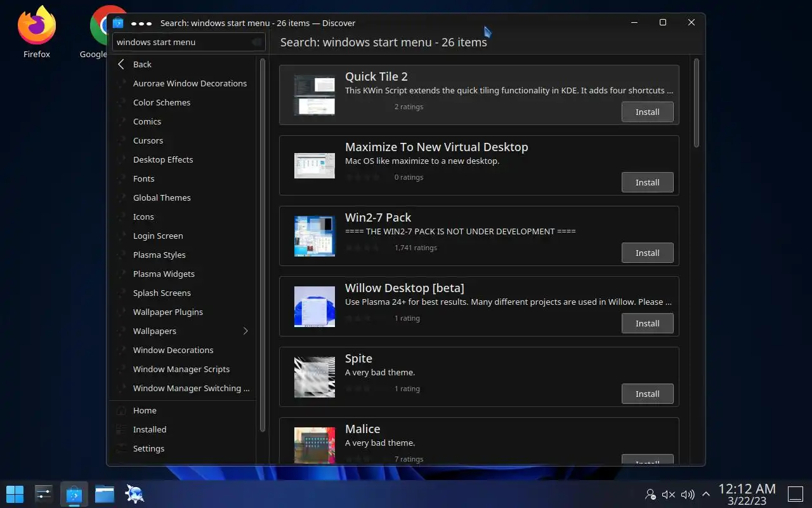Screen dimensions: 812x508
Task: Click the Discover app icon in title bar
Action: click(x=118, y=23)
